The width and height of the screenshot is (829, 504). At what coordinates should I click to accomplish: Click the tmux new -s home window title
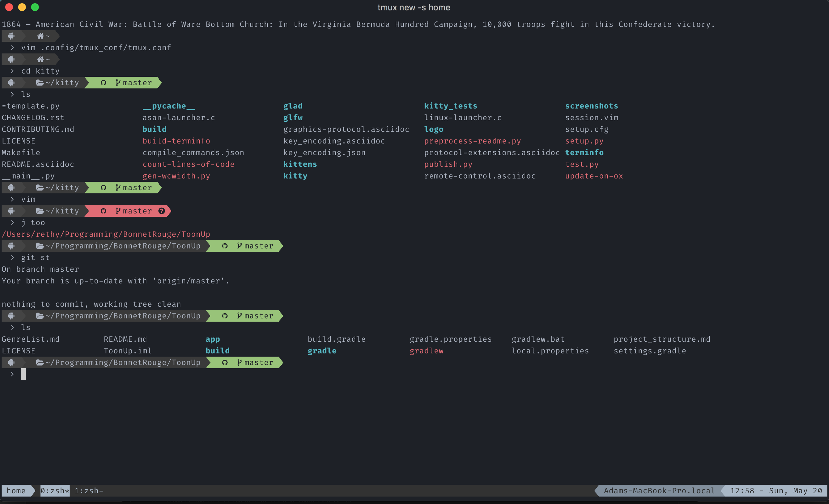coord(414,7)
